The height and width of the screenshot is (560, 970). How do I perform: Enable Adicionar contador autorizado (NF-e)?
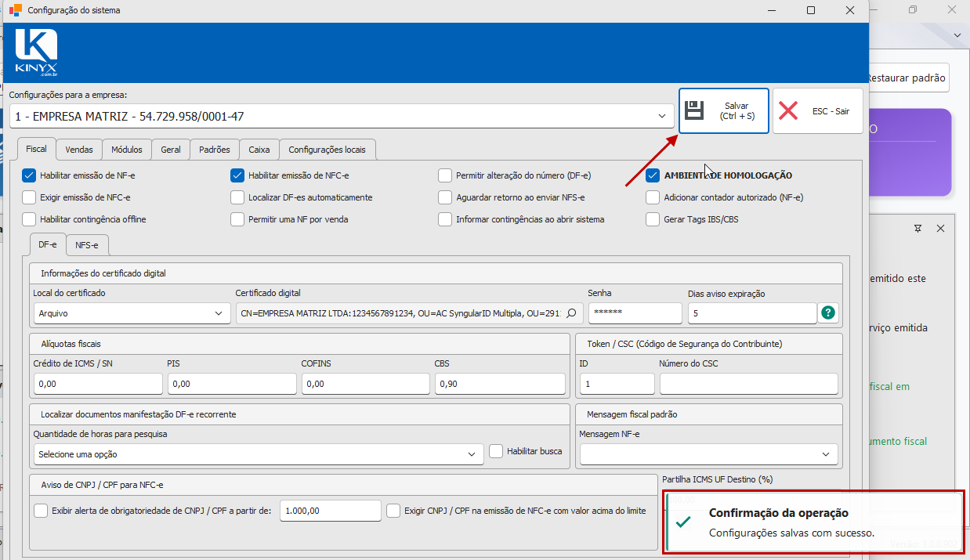pos(653,197)
